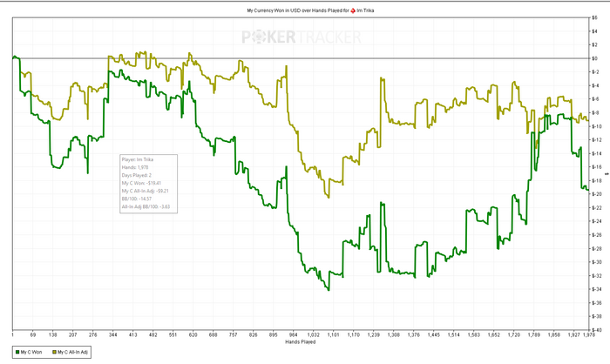Click the '$6' label at top of y-axis
This screenshot has width=610, height=364.
pyautogui.click(x=594, y=18)
